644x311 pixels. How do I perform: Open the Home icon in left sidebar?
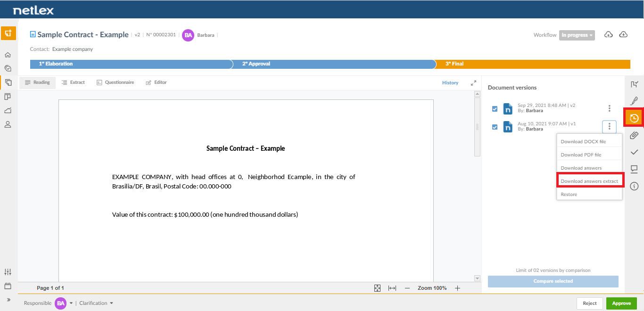coord(8,55)
